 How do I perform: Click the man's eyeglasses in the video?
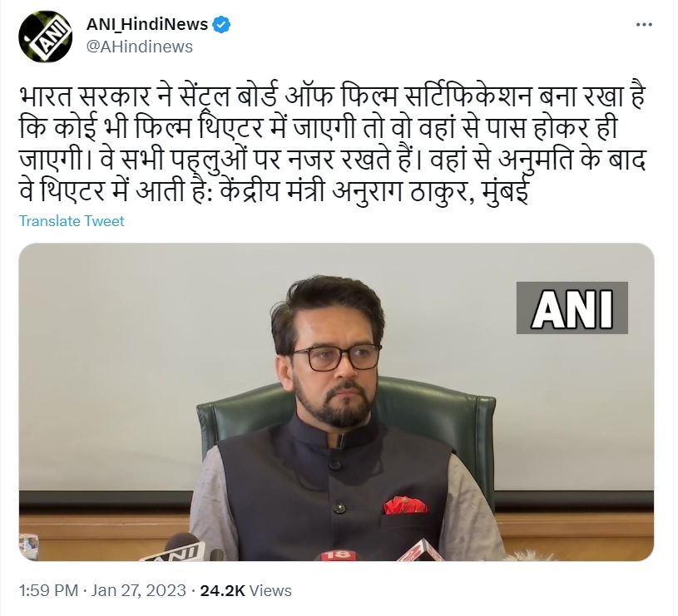pos(336,357)
